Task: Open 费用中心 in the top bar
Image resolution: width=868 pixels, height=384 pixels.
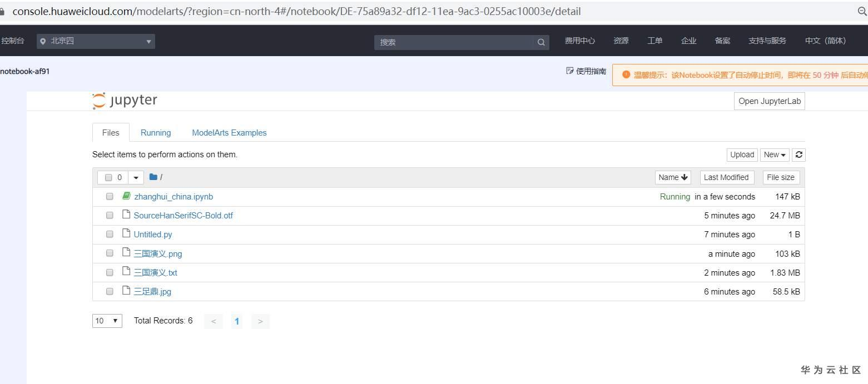Action: tap(580, 41)
